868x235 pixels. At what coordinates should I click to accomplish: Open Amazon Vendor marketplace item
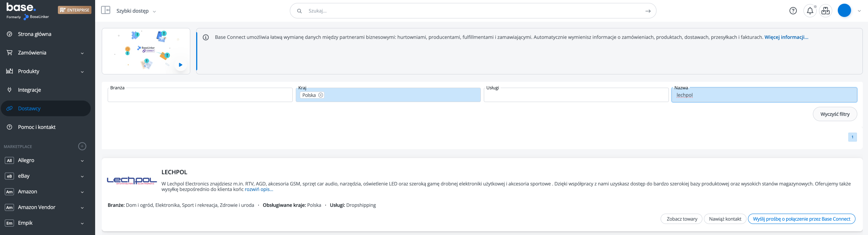(x=37, y=207)
